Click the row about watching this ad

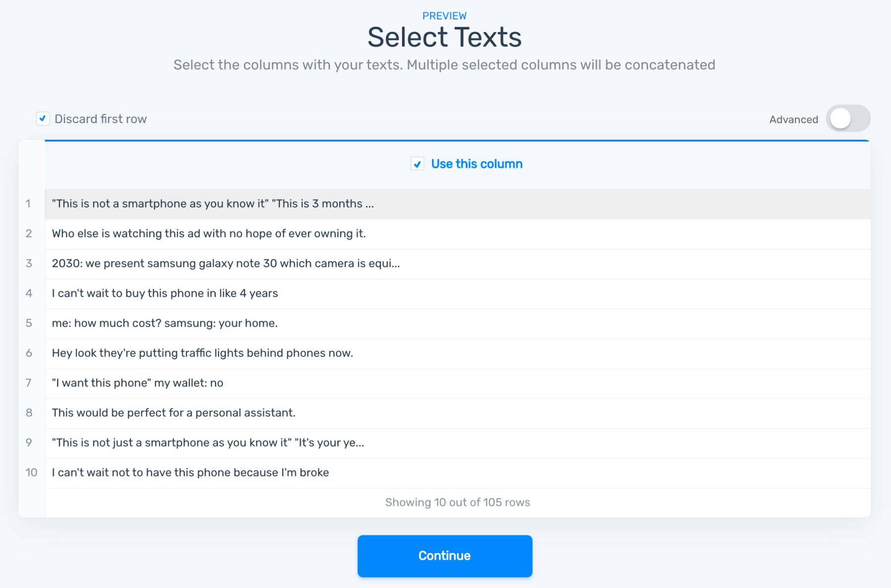point(209,234)
